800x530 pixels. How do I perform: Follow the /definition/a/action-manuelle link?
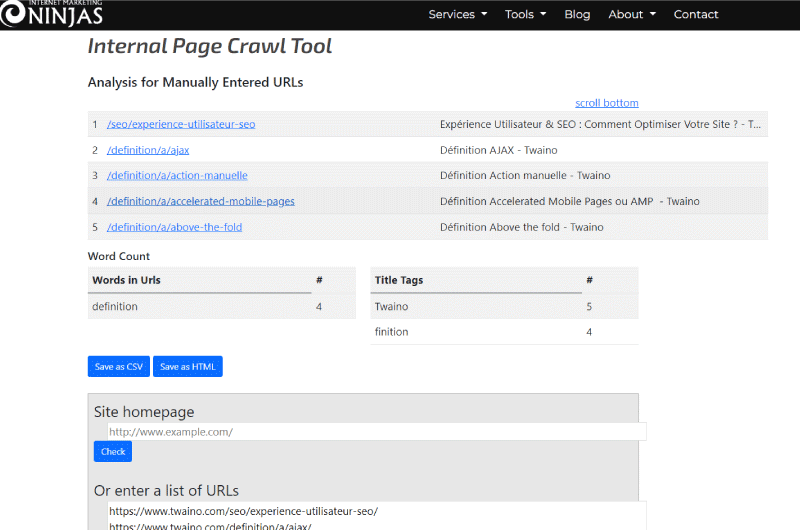point(177,175)
